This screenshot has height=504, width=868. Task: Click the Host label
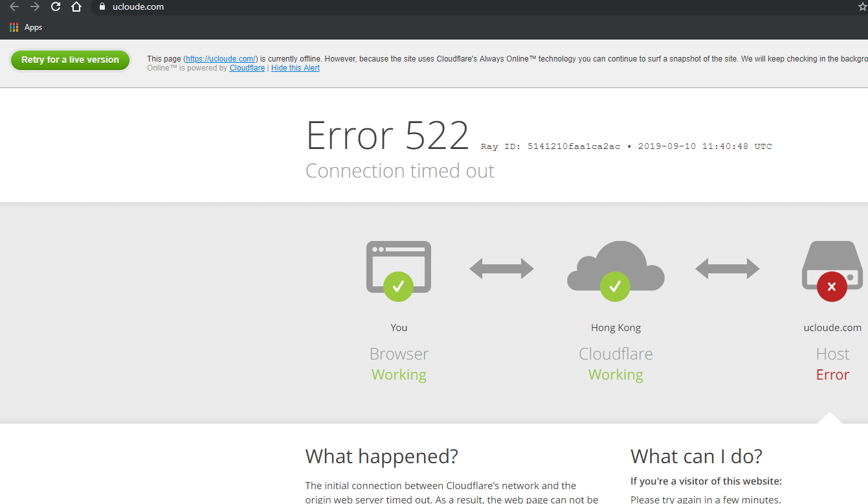832,354
